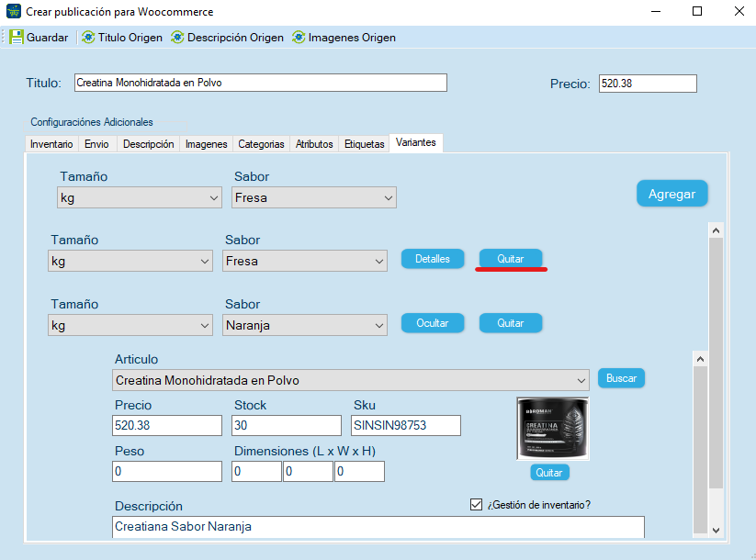Click the third Dimensiones field
Screen dimensions: 756x560
(360, 471)
